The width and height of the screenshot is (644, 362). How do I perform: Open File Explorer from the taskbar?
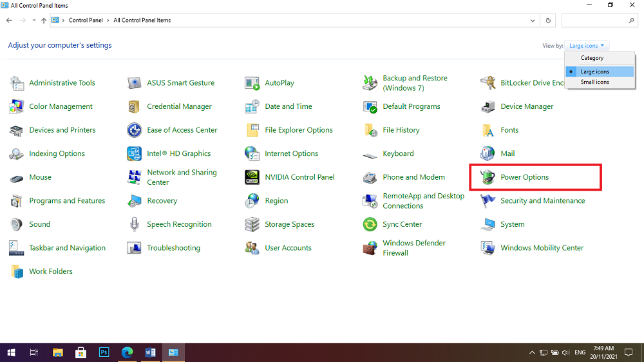(x=57, y=352)
